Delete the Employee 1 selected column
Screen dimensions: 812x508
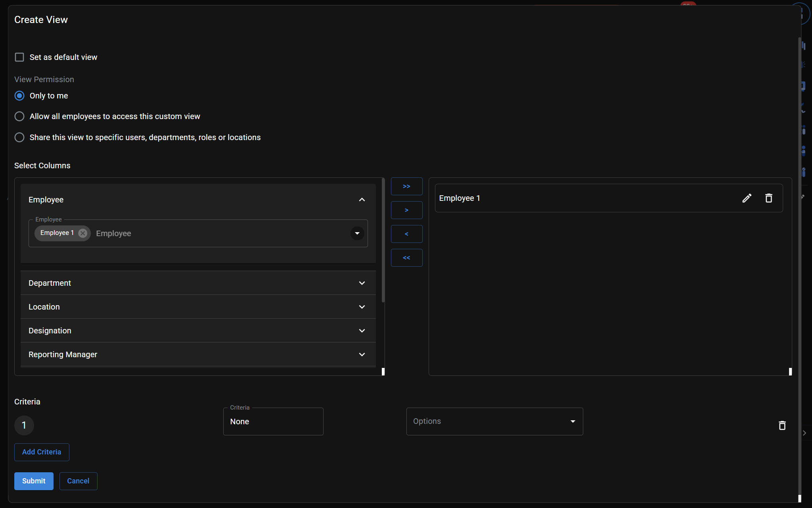click(x=768, y=198)
